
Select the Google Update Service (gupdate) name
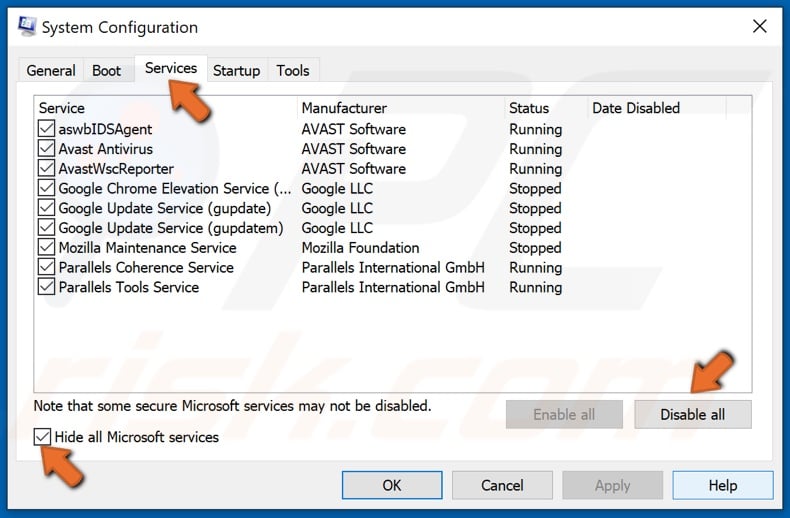click(x=165, y=208)
